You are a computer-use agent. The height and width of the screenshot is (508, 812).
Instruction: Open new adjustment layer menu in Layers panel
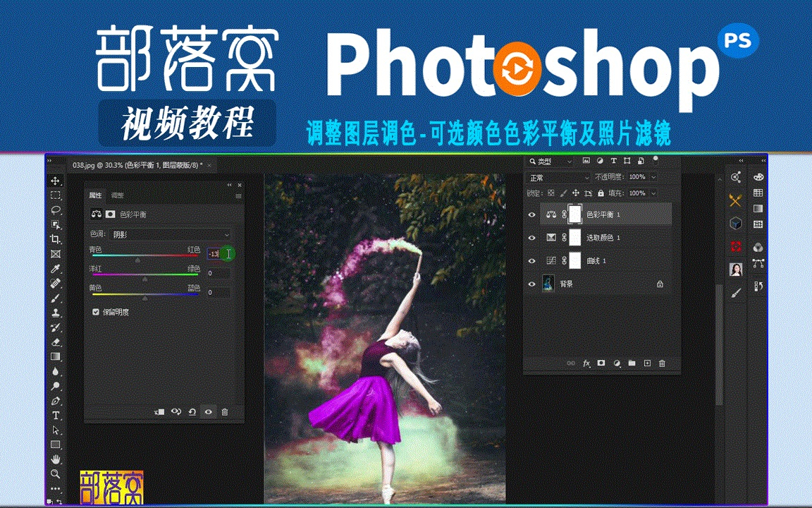click(x=617, y=363)
